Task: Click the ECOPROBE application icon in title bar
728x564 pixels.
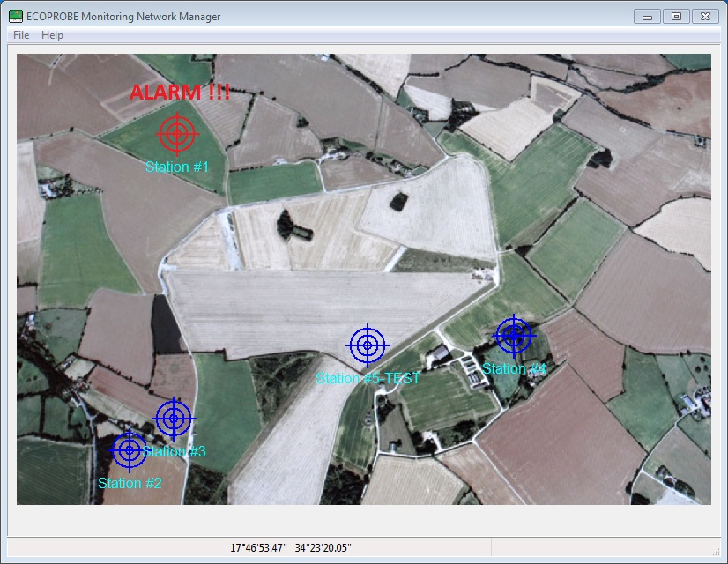Action: point(16,16)
